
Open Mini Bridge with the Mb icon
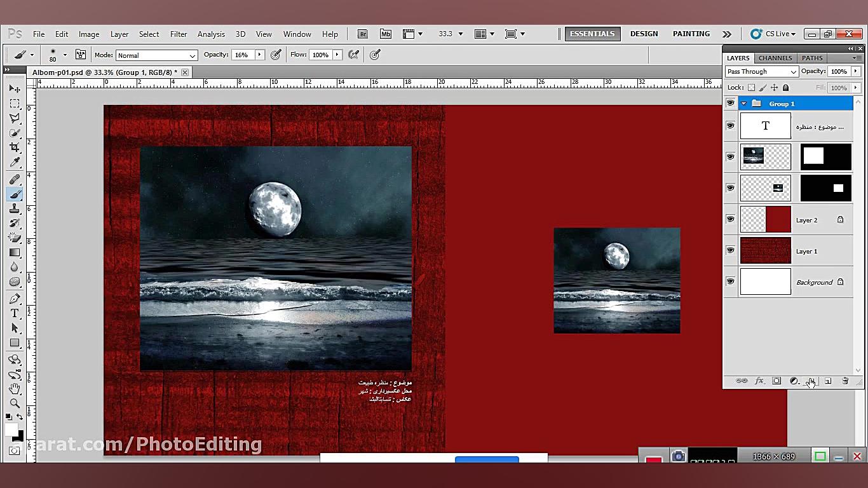click(386, 34)
